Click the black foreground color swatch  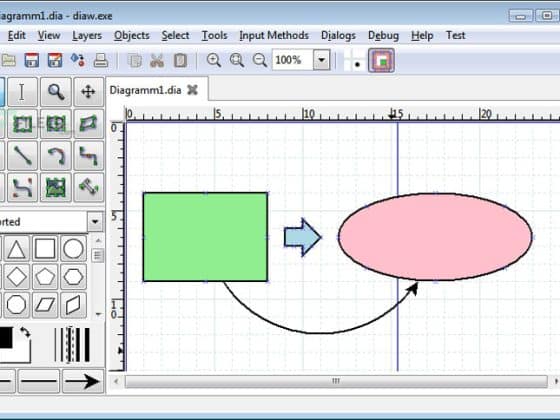coord(6,338)
